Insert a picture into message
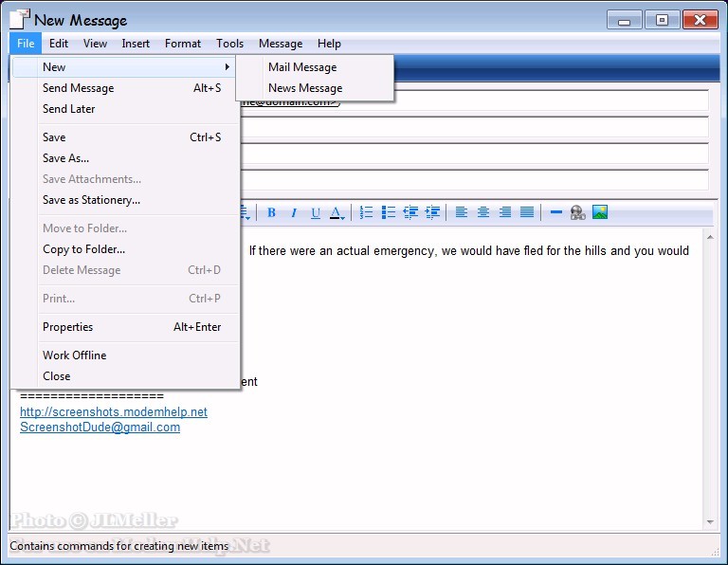 tap(600, 212)
